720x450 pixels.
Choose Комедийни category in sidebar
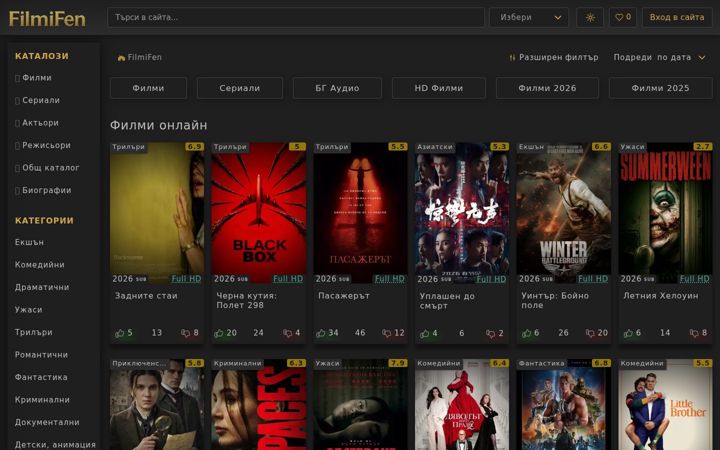[39, 265]
